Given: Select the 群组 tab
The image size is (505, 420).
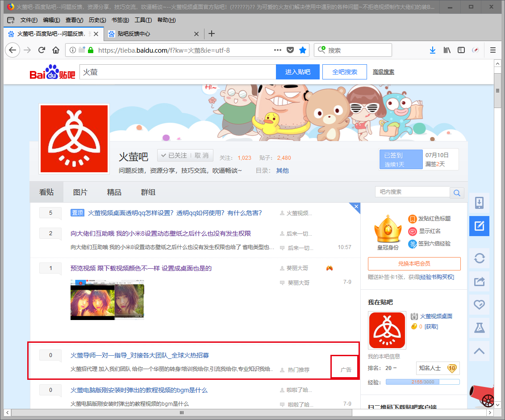Looking at the screenshot, I should pyautogui.click(x=148, y=192).
